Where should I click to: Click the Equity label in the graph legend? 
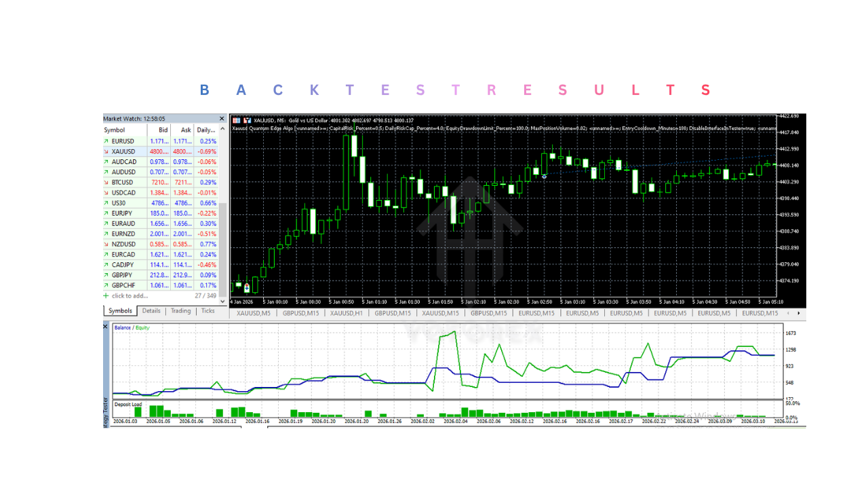coord(142,328)
